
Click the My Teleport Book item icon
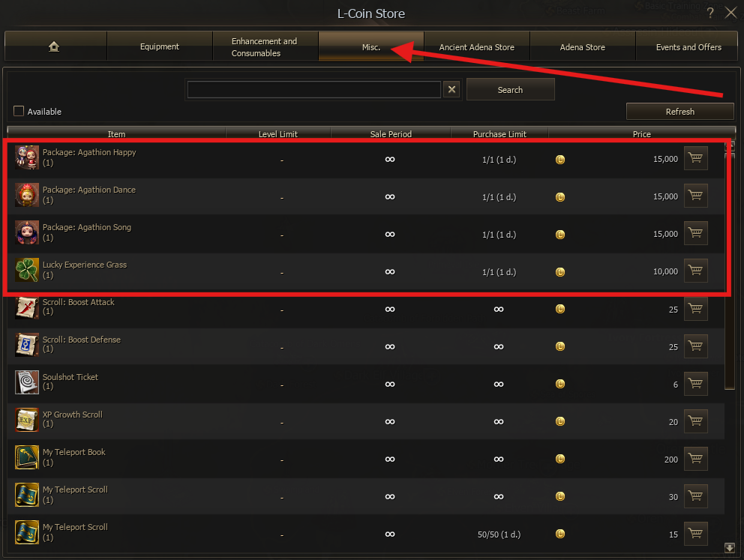[27, 457]
